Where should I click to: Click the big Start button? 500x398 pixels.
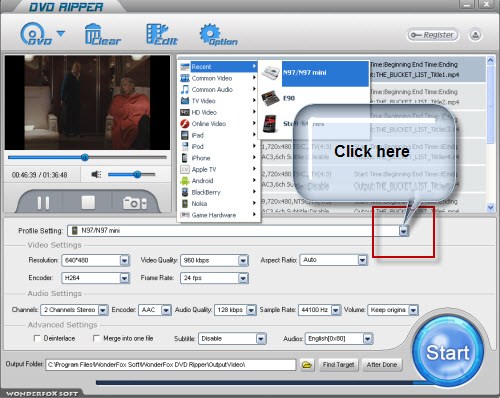pyautogui.click(x=447, y=352)
